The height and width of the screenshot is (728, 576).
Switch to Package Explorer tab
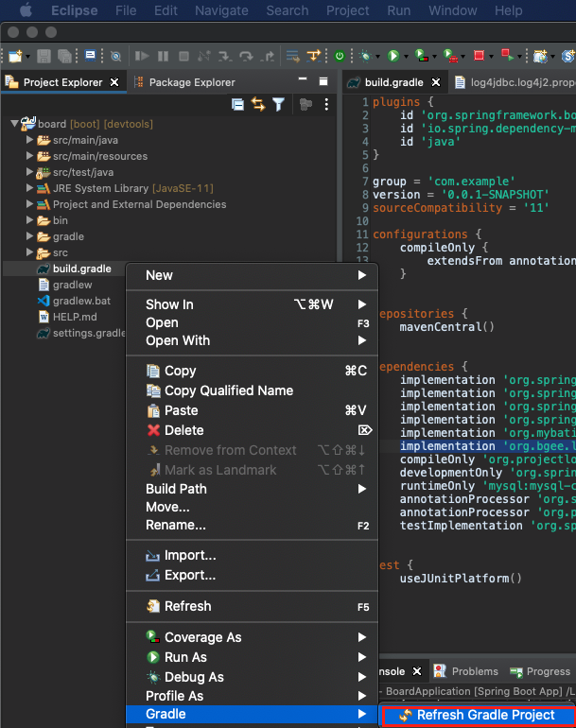[x=184, y=82]
